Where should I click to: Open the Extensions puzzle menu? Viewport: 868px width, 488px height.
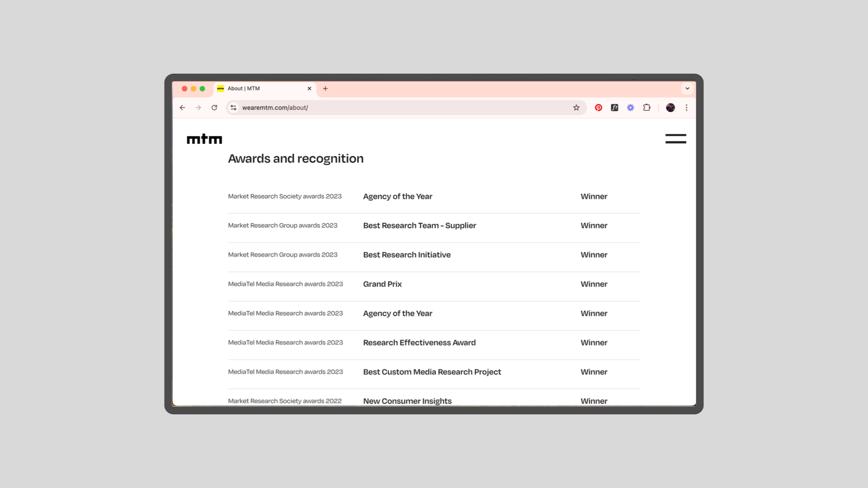tap(646, 108)
